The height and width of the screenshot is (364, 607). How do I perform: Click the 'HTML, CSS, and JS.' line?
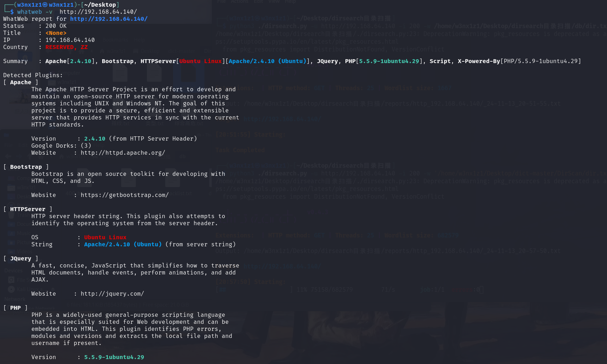tap(63, 181)
